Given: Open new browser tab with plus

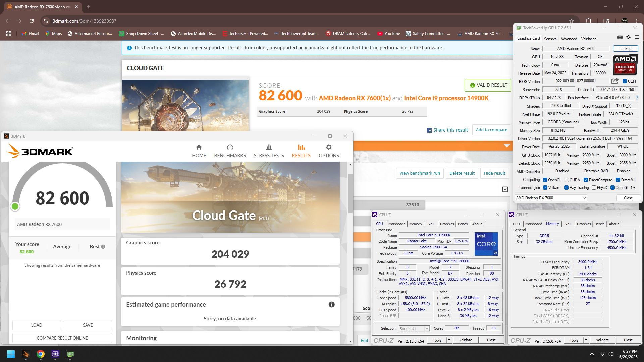Looking at the screenshot, I should click(x=89, y=7).
